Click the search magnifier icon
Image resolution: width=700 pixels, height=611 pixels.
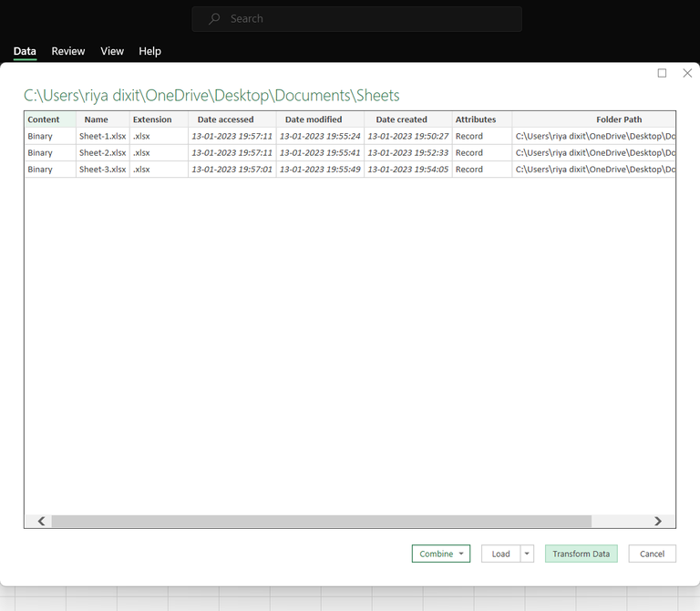[x=214, y=19]
